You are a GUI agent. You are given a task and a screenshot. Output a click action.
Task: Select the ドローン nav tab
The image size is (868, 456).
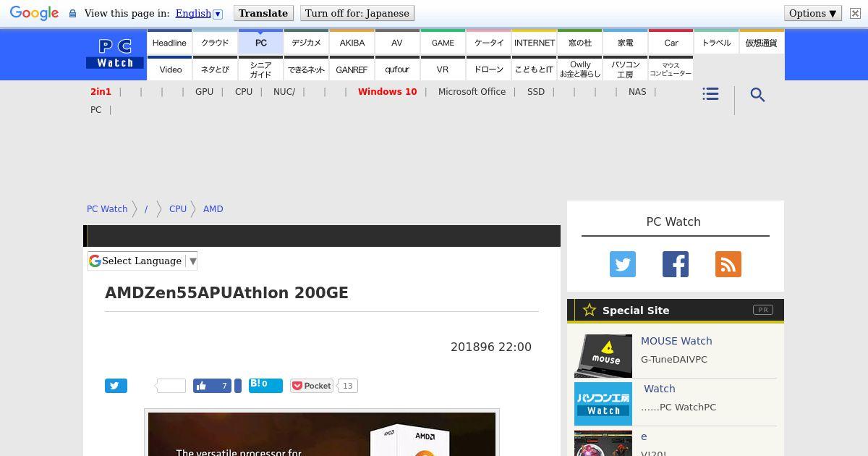pos(489,69)
